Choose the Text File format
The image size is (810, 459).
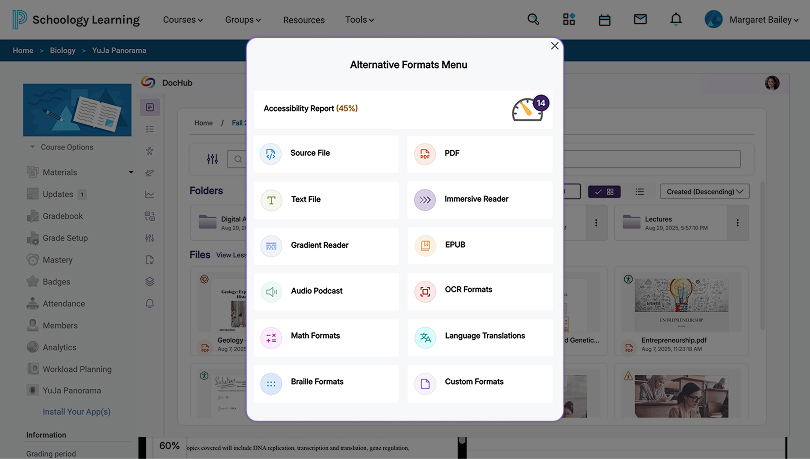coord(325,199)
